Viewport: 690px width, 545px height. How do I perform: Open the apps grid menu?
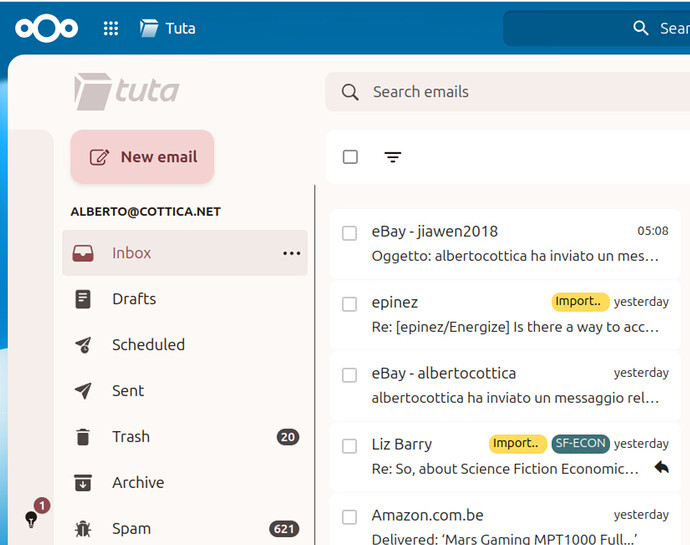(x=110, y=29)
